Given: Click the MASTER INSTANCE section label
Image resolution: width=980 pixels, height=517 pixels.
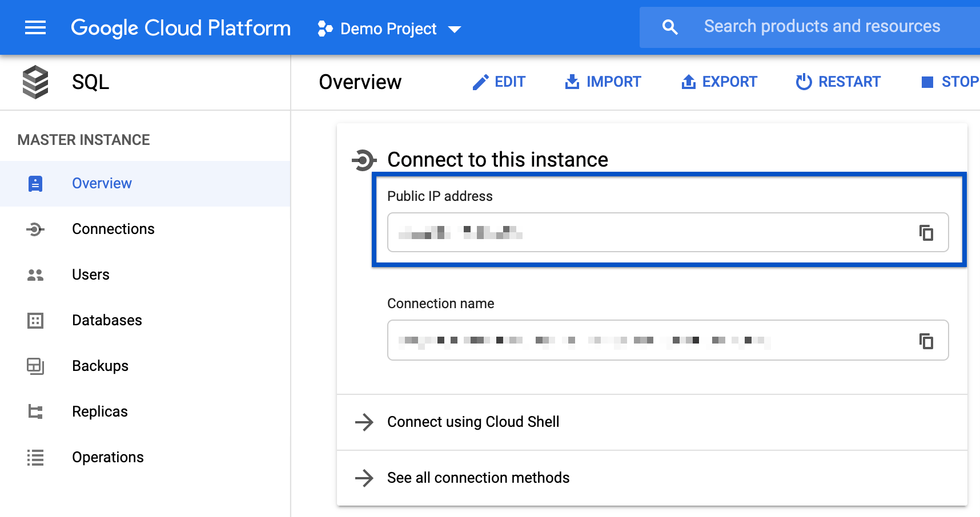Looking at the screenshot, I should [x=84, y=140].
